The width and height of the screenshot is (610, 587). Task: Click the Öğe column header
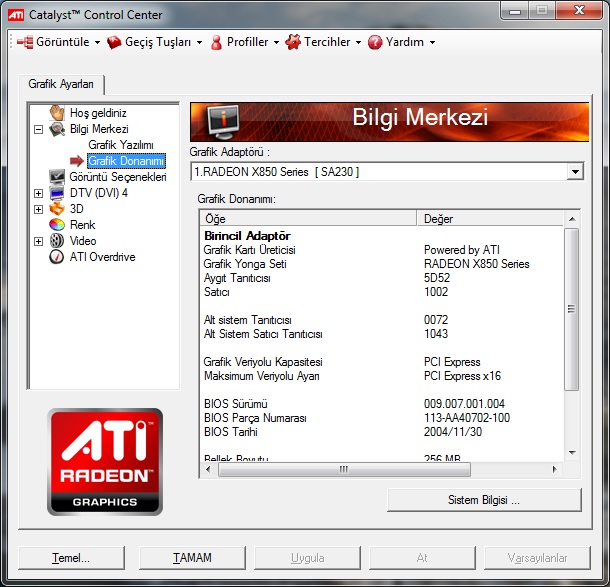308,219
